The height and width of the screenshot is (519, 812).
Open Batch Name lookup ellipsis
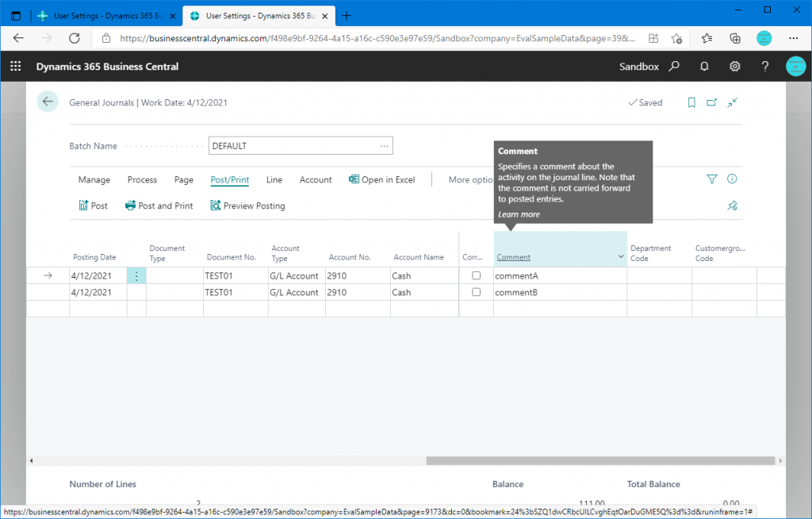tap(385, 146)
